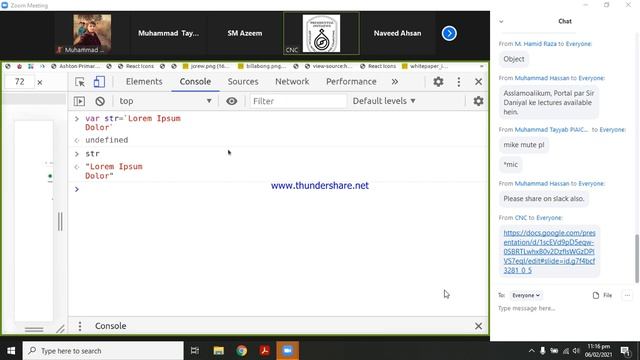
Task: Click the console Filter input field
Action: 298,101
